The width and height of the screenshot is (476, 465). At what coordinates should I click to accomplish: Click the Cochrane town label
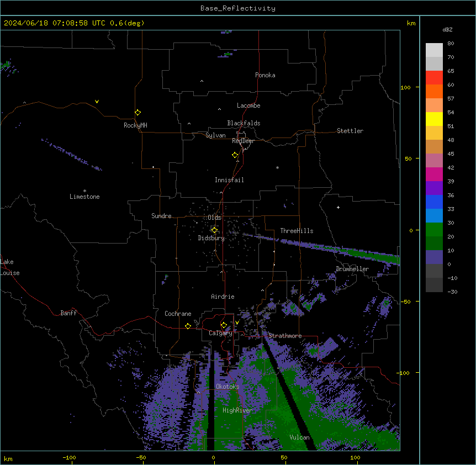[x=178, y=314]
